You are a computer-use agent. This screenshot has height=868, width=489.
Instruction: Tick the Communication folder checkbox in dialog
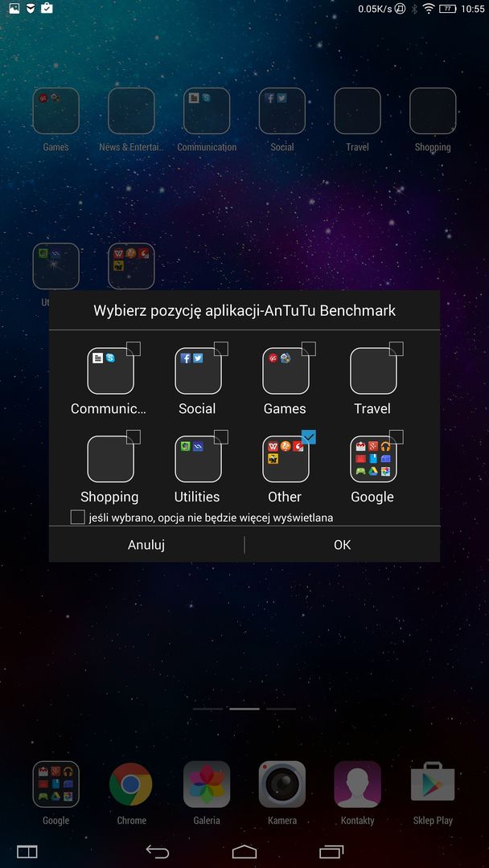click(x=134, y=349)
